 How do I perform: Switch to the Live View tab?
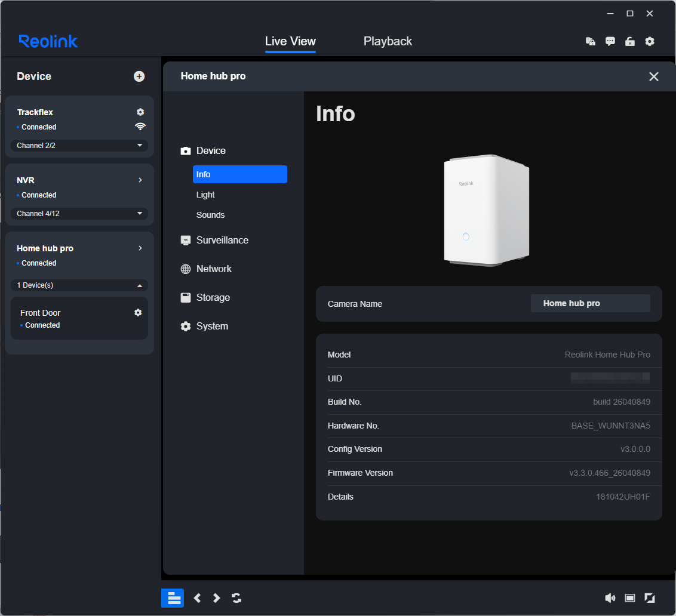[290, 41]
